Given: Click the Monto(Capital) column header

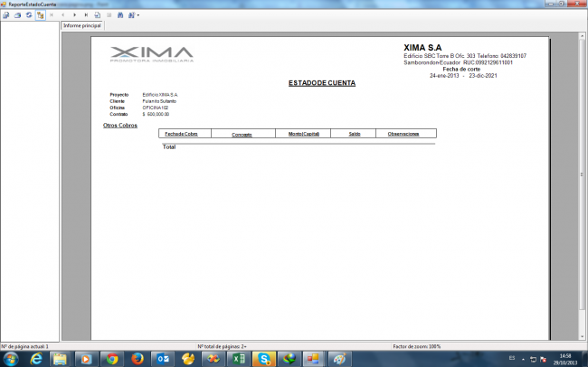Looking at the screenshot, I should (304, 134).
